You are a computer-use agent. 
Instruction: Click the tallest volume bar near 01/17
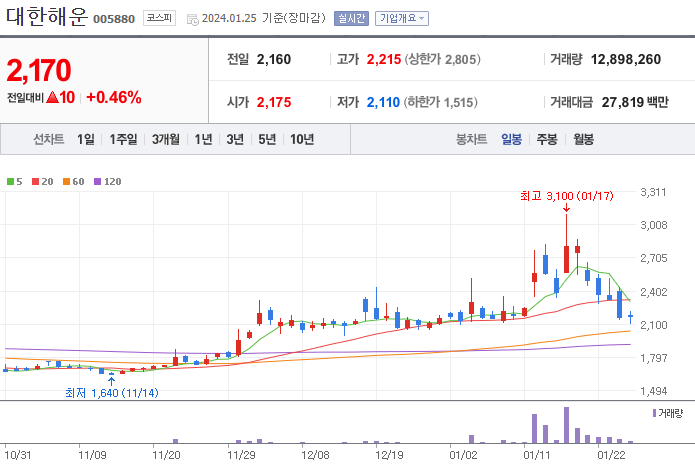(x=566, y=425)
